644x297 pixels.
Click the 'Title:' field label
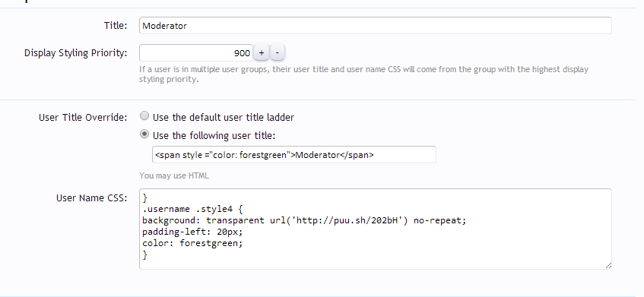116,25
